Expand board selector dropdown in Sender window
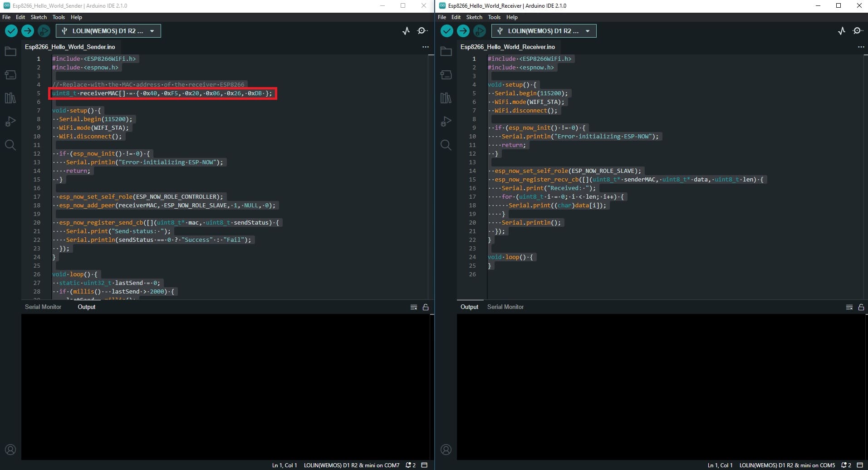 pos(152,31)
